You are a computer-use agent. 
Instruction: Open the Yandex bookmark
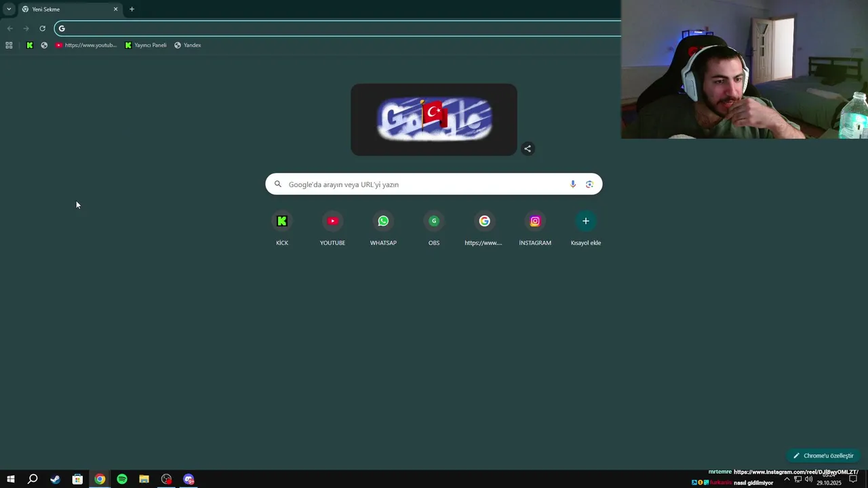(188, 45)
